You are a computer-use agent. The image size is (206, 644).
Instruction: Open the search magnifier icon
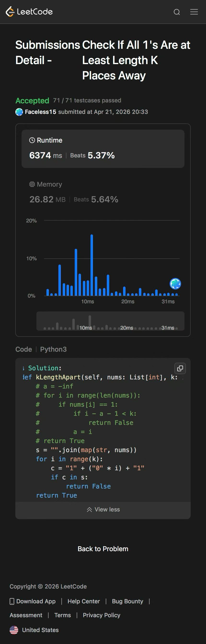pos(177,12)
